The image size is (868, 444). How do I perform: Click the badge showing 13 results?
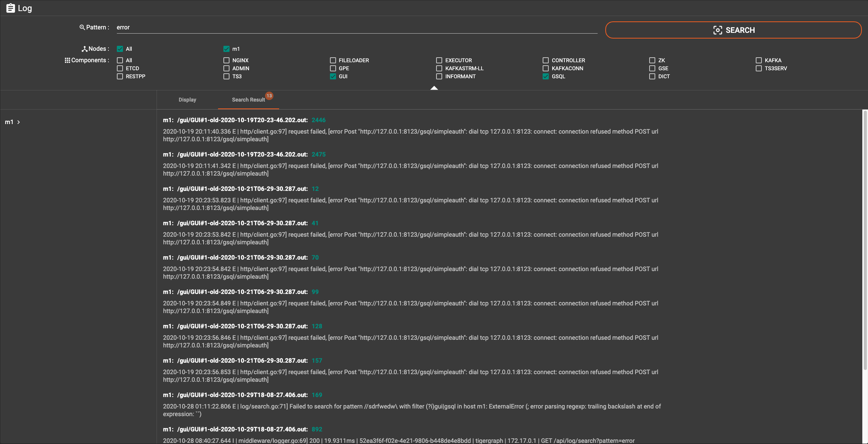point(269,96)
